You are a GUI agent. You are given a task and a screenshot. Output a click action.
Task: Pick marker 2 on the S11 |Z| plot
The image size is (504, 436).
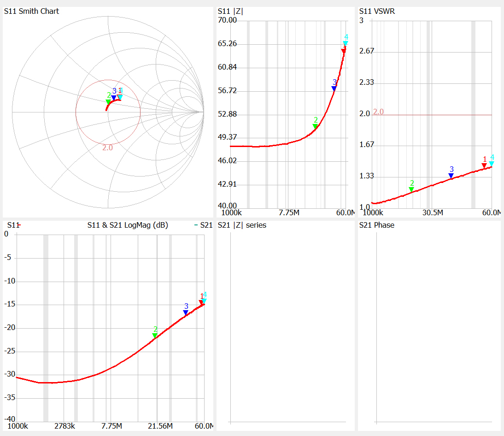point(316,126)
